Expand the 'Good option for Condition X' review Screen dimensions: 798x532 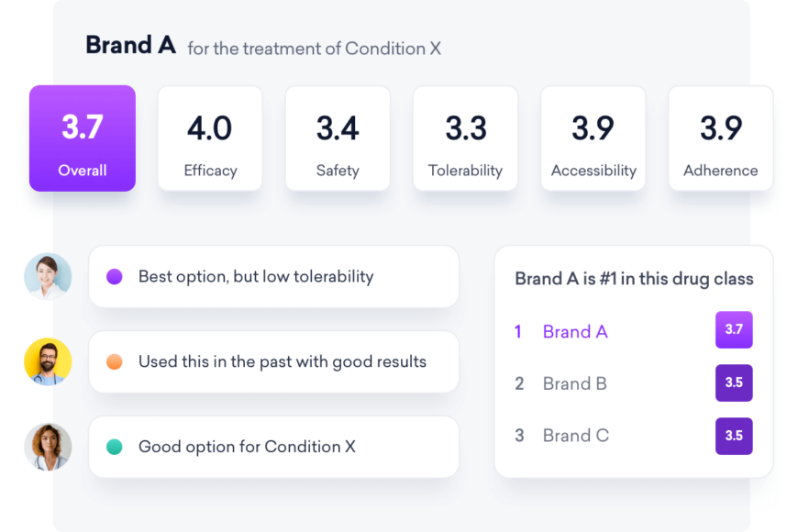coord(273,447)
